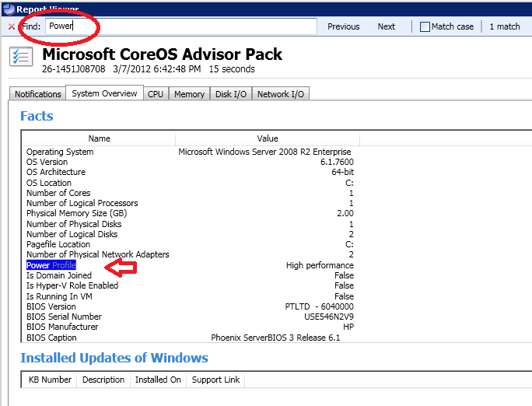Open the Notifications tab

click(37, 94)
